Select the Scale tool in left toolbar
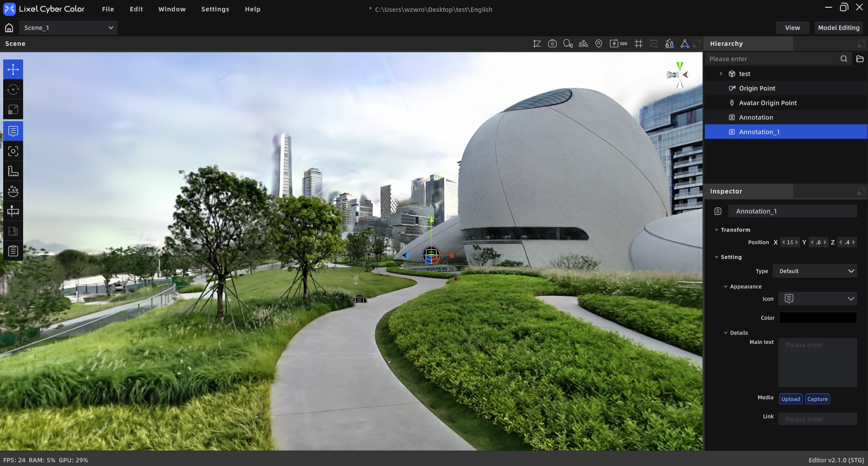 pos(13,109)
